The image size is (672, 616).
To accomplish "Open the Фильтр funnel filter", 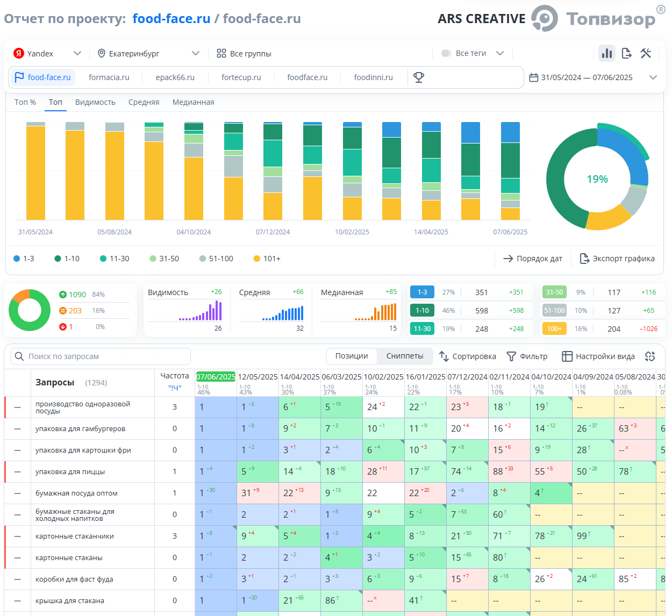I will [x=527, y=356].
